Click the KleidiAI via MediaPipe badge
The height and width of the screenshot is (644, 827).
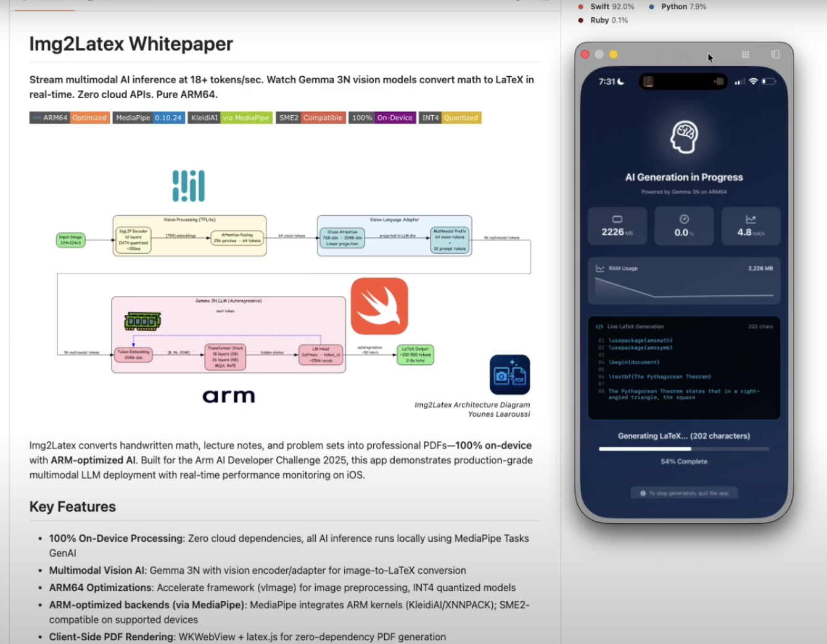pos(230,118)
